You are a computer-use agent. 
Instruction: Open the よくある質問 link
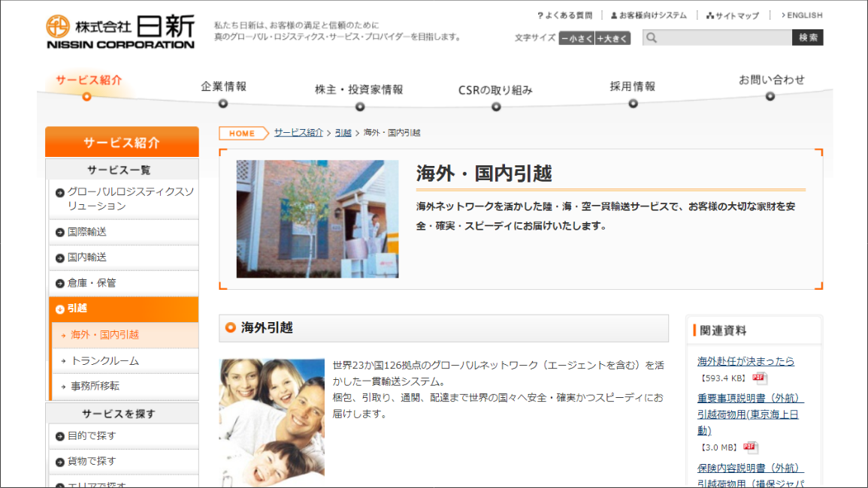[564, 16]
